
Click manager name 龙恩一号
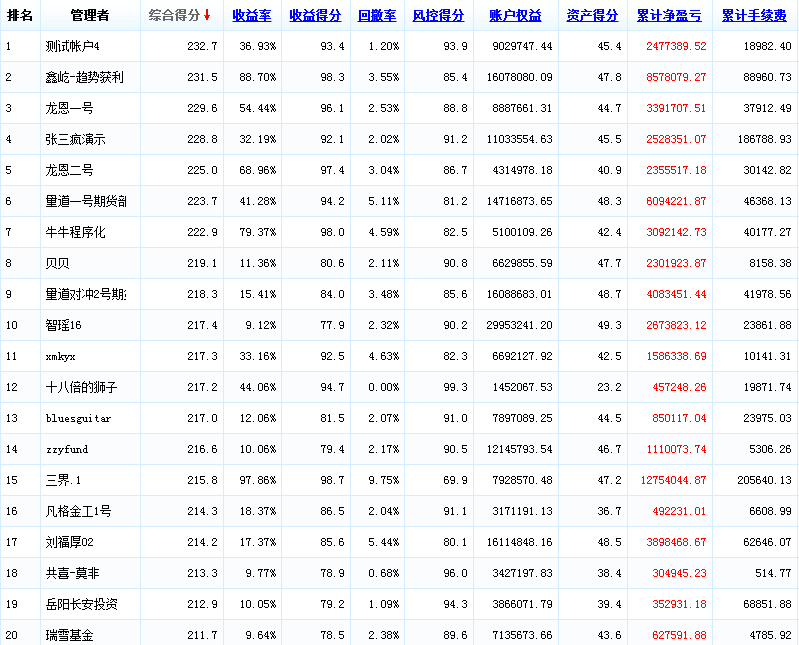(70, 108)
